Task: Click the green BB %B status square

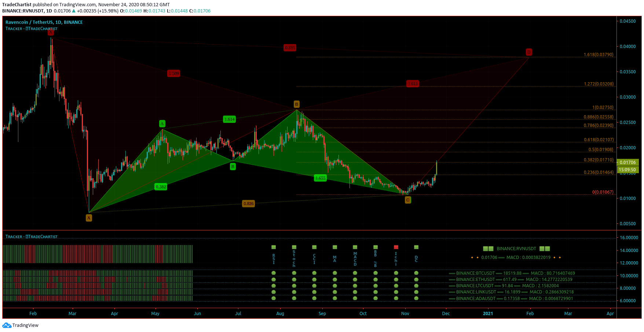Action: [x=376, y=247]
